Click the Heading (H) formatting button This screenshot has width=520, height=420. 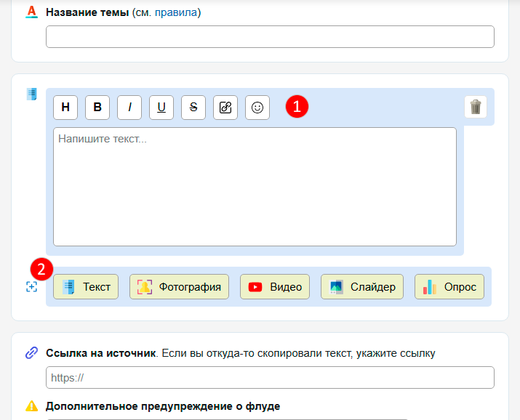pos(65,107)
